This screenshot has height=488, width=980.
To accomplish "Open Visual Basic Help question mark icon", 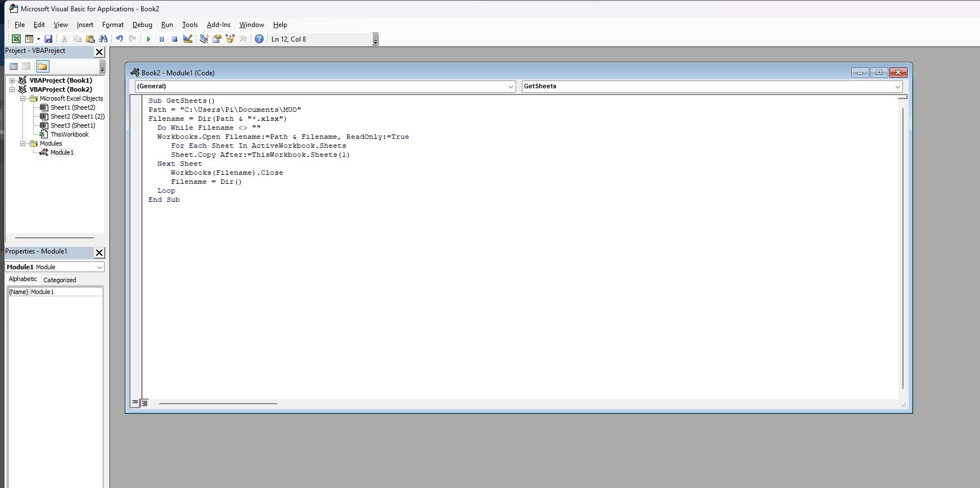I will click(259, 39).
